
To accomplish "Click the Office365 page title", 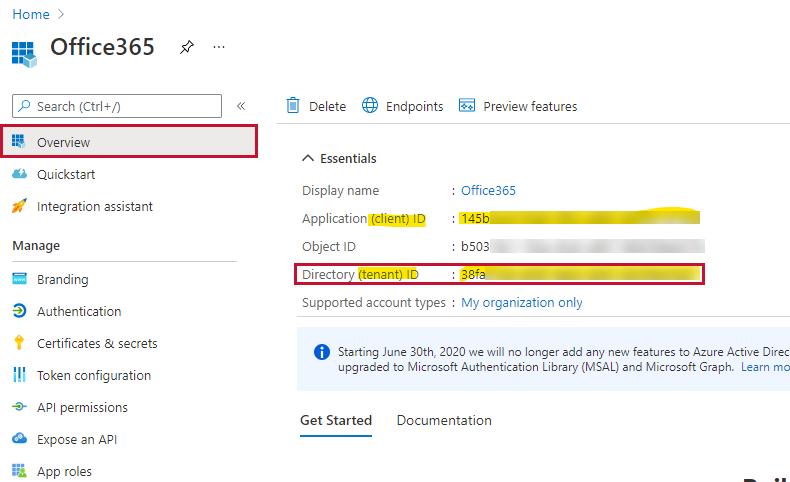I will point(102,47).
